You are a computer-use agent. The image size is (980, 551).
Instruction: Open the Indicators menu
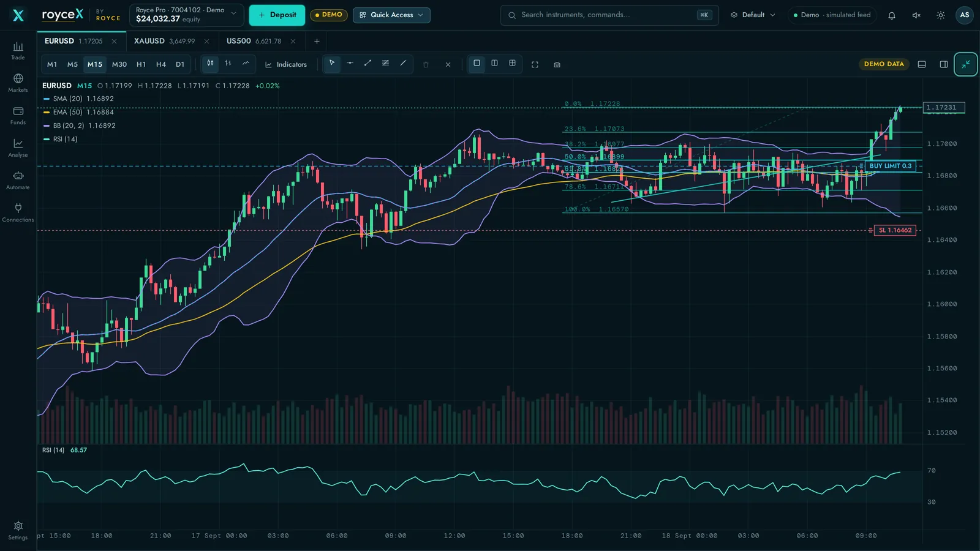(x=286, y=64)
